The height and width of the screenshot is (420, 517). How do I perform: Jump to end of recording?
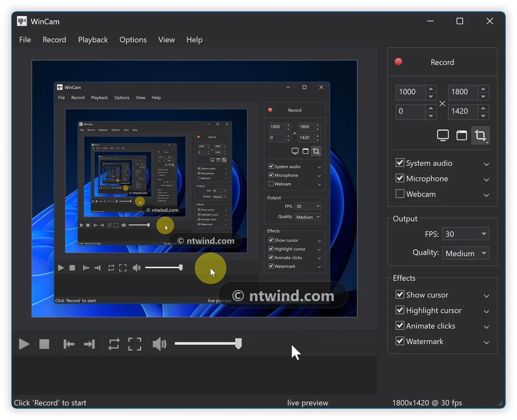(89, 344)
